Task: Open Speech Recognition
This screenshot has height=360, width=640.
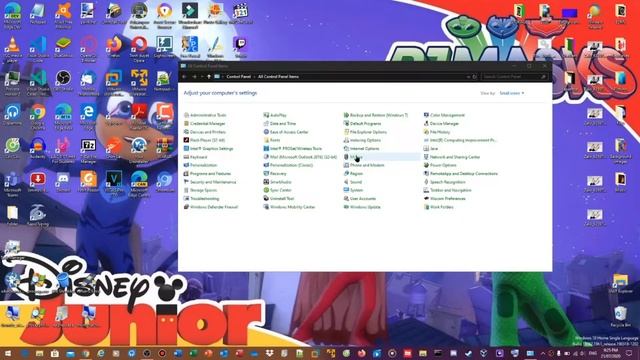Action: point(444,182)
